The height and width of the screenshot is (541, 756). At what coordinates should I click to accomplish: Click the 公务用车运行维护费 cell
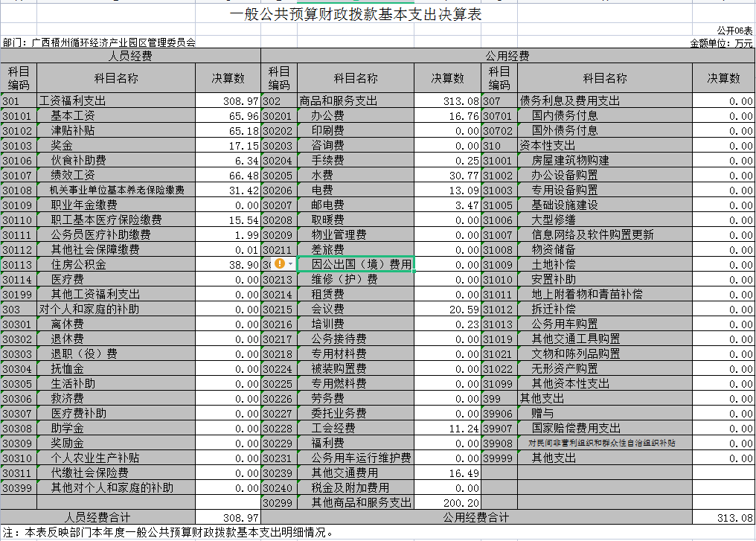pos(356,458)
